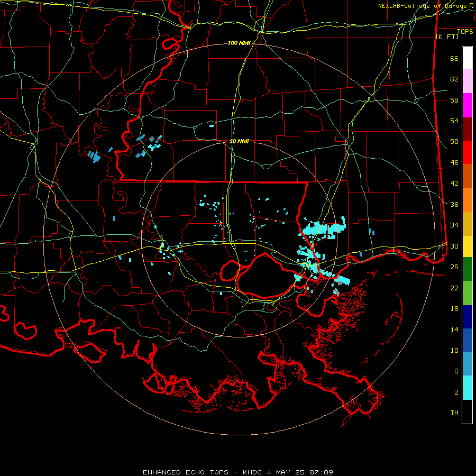Click the '50' legend value
The width and height of the screenshot is (476, 476).
454,142
